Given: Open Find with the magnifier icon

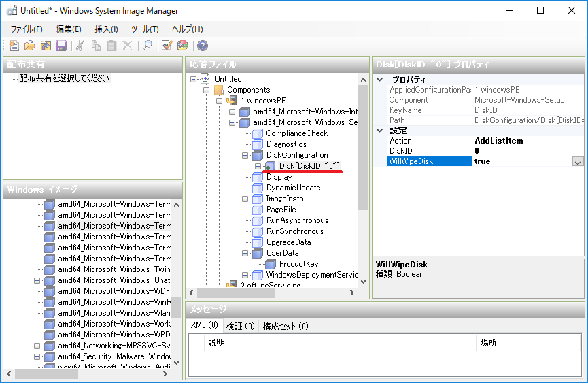Looking at the screenshot, I should coord(148,46).
